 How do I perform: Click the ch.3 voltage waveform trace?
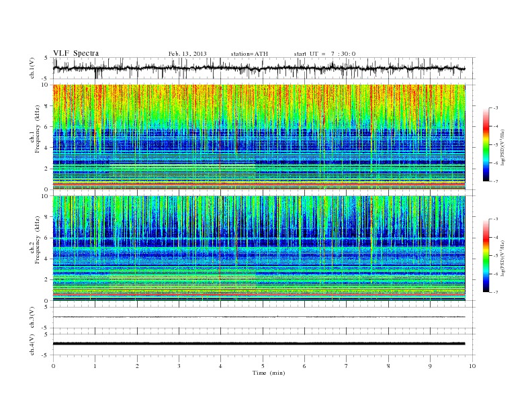point(259,317)
